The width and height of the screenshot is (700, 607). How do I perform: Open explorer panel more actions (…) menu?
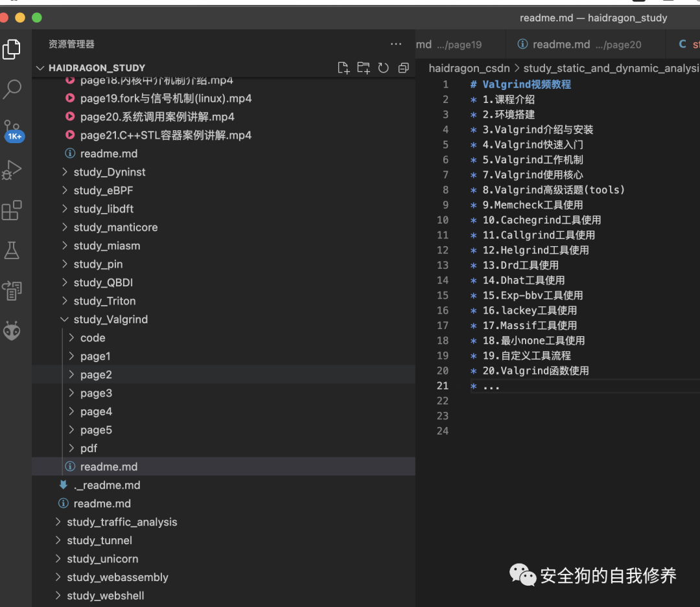[396, 44]
